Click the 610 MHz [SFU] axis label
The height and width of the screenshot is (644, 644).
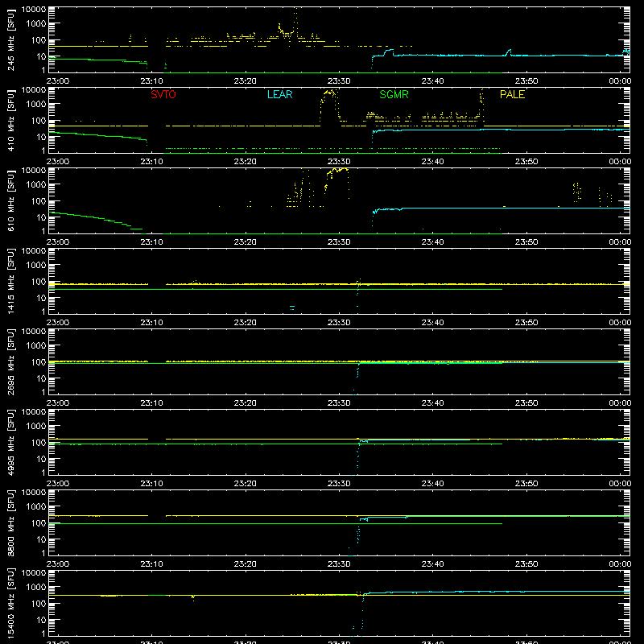(x=11, y=200)
